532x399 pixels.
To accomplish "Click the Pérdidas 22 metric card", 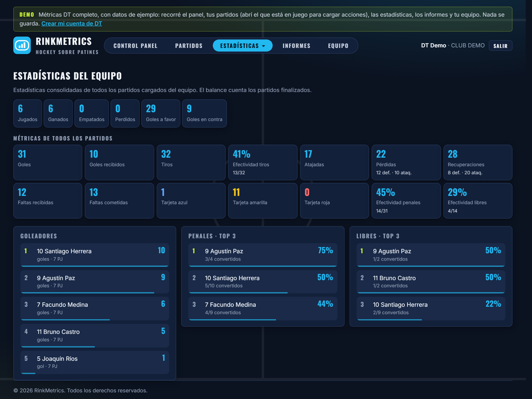I will pos(406,162).
